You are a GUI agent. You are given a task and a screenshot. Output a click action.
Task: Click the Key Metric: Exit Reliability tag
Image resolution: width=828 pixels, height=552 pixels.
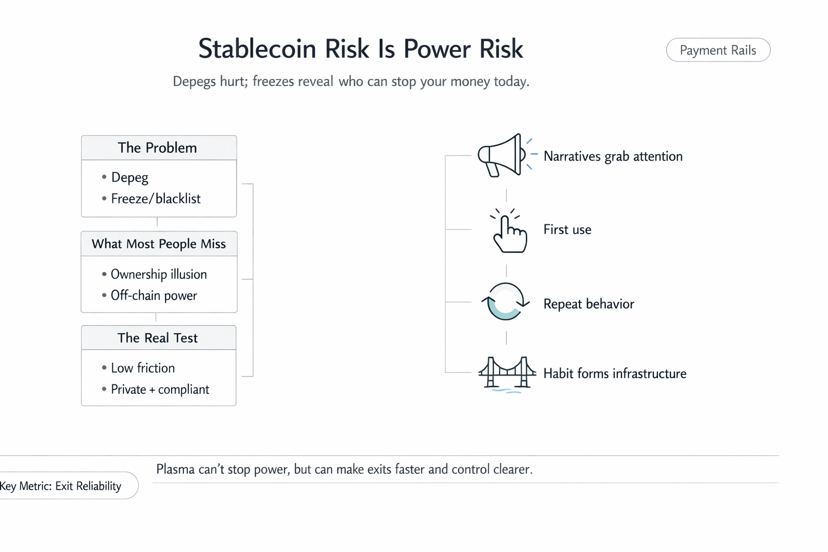[62, 486]
